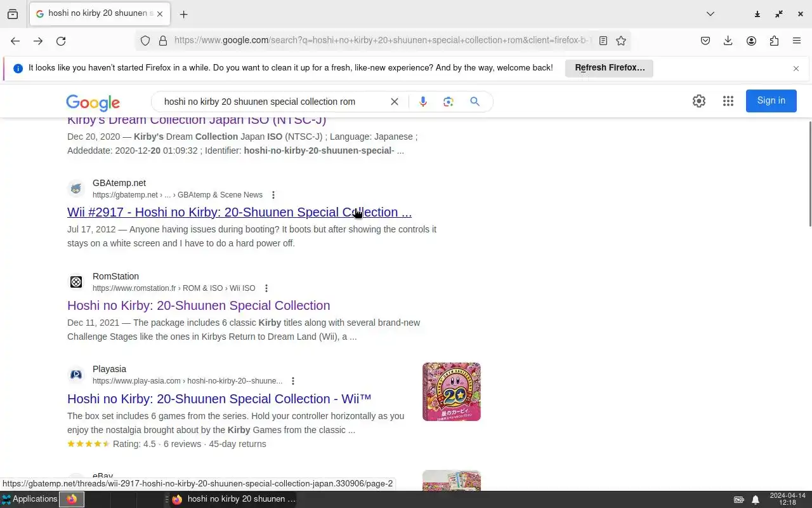
Task: Click the notification bell in system tray
Action: [x=756, y=500]
